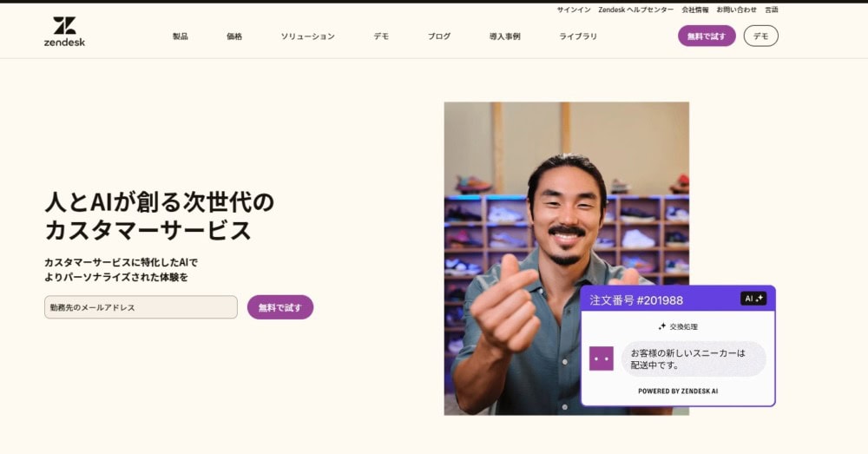Go to the ブログ section
This screenshot has width=868, height=454.
coord(439,36)
